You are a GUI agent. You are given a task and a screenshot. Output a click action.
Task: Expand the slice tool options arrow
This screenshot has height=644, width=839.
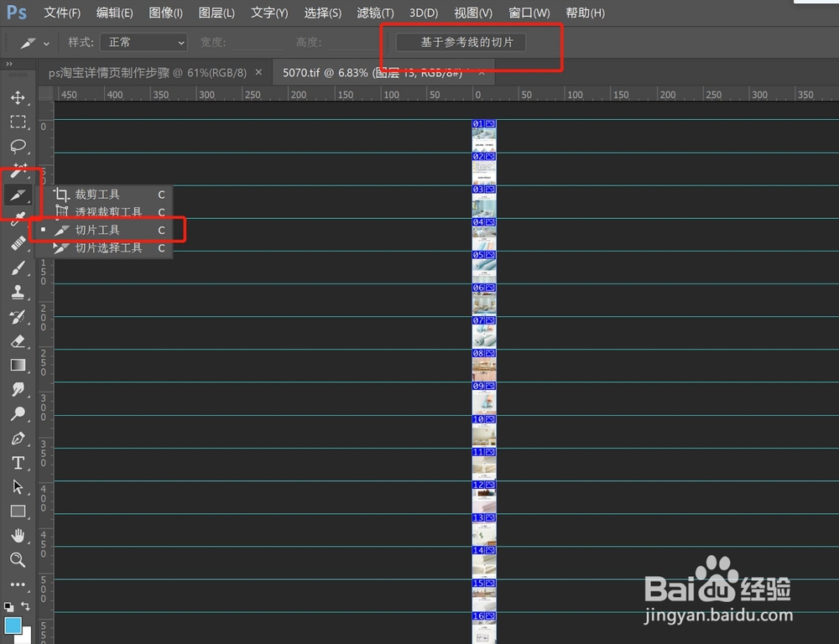[46, 42]
